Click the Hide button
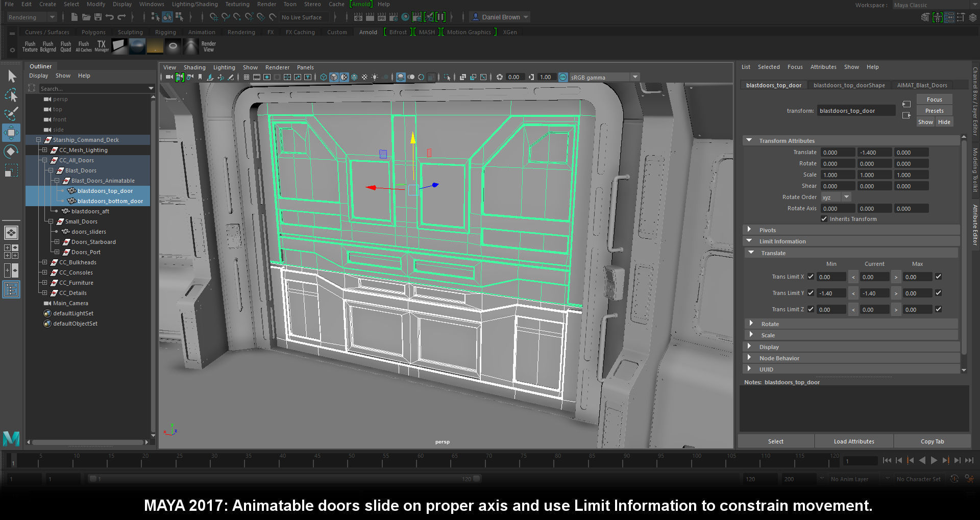The width and height of the screenshot is (980, 520). [x=944, y=122]
